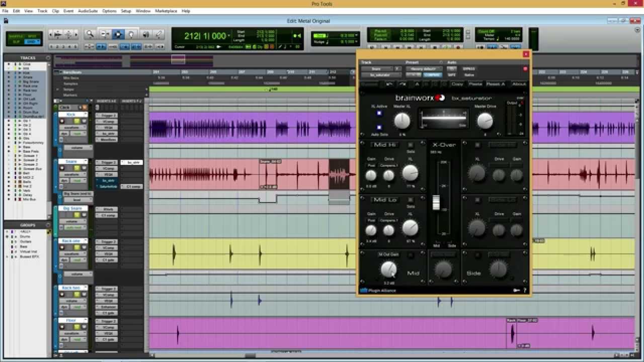644x362 pixels.
Task: Toggle Mid Lo Solo button
Action: coord(411,200)
